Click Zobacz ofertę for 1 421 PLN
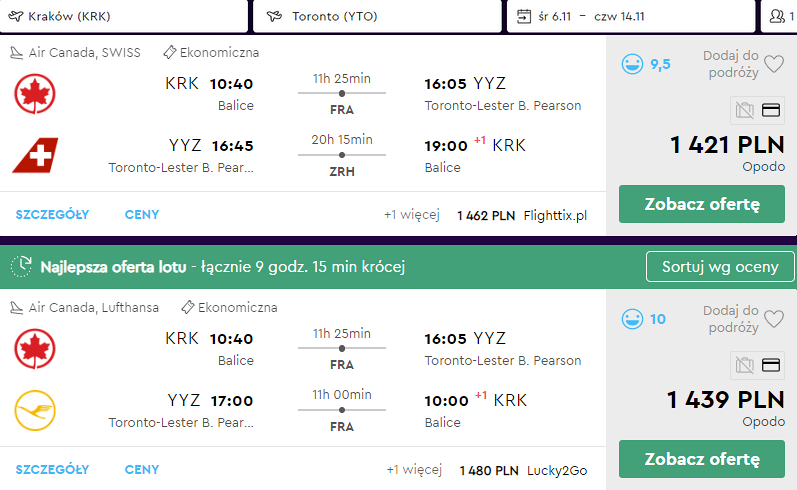Viewport: 797px width, 490px height. click(701, 204)
